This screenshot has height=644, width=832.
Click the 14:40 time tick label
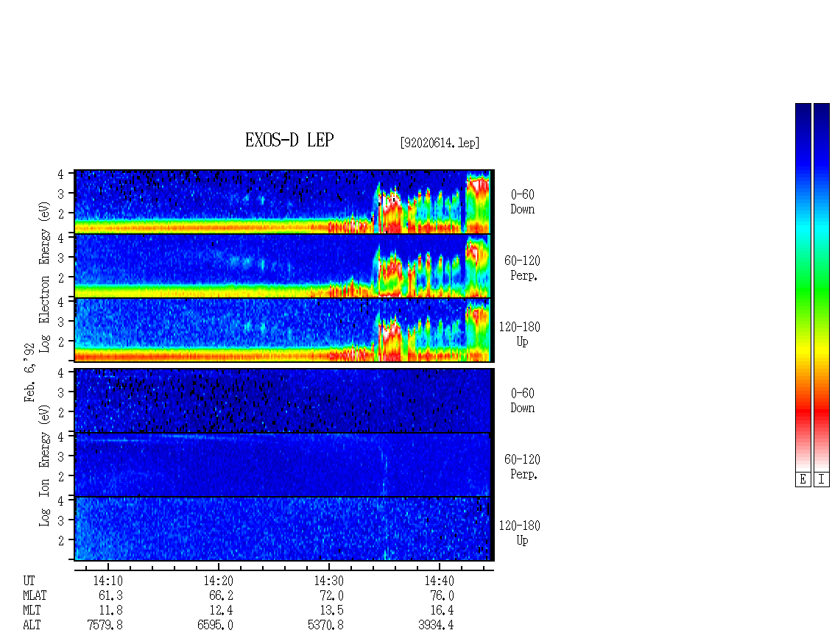(440, 581)
